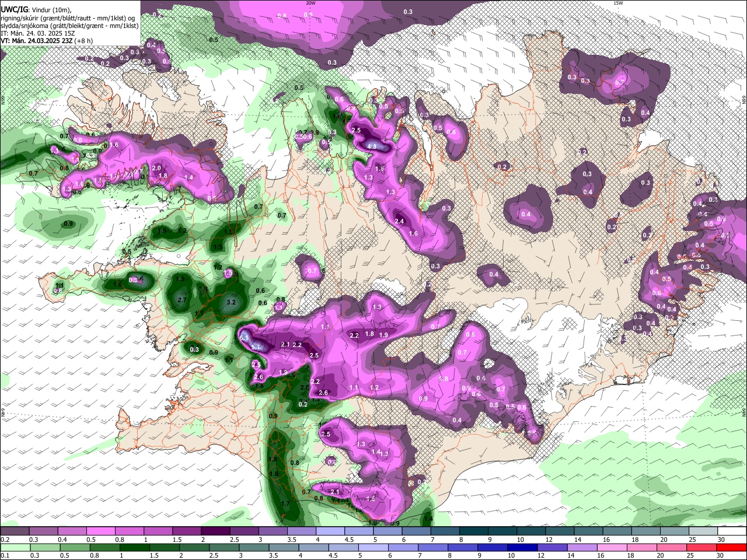Select upper-row lavender swatch between 4 and 4.5
Image resolution: width=747 pixels, height=560 pixels.
pyautogui.click(x=330, y=531)
